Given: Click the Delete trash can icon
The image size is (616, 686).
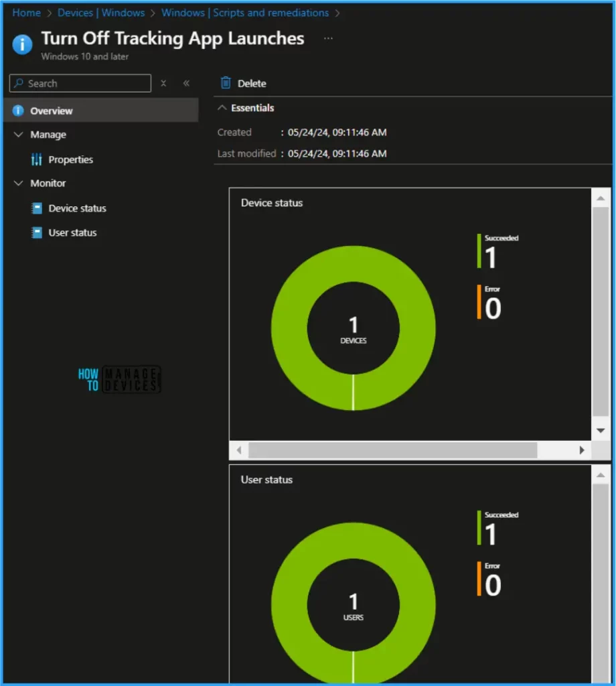Looking at the screenshot, I should pyautogui.click(x=226, y=82).
